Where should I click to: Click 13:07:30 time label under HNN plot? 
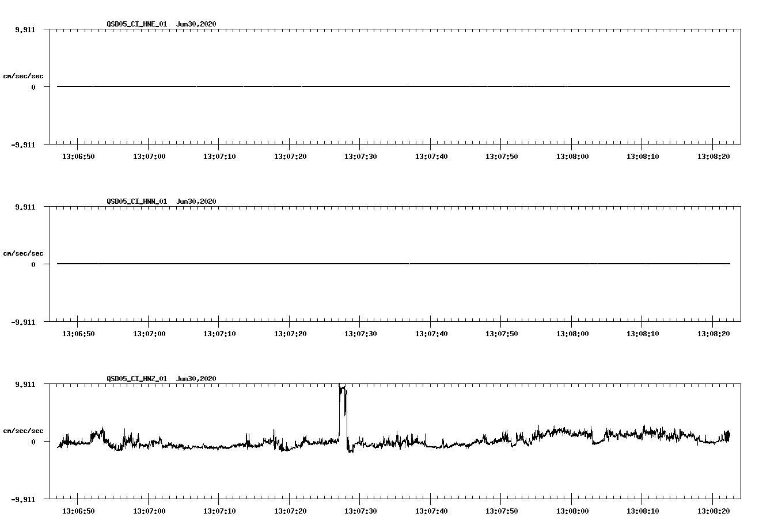click(360, 334)
